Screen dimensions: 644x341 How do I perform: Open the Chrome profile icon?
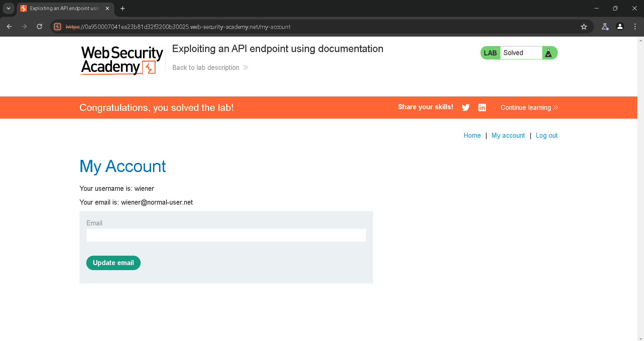click(x=620, y=27)
